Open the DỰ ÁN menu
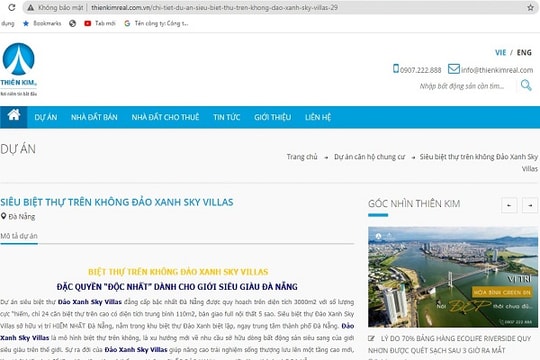 point(46,117)
